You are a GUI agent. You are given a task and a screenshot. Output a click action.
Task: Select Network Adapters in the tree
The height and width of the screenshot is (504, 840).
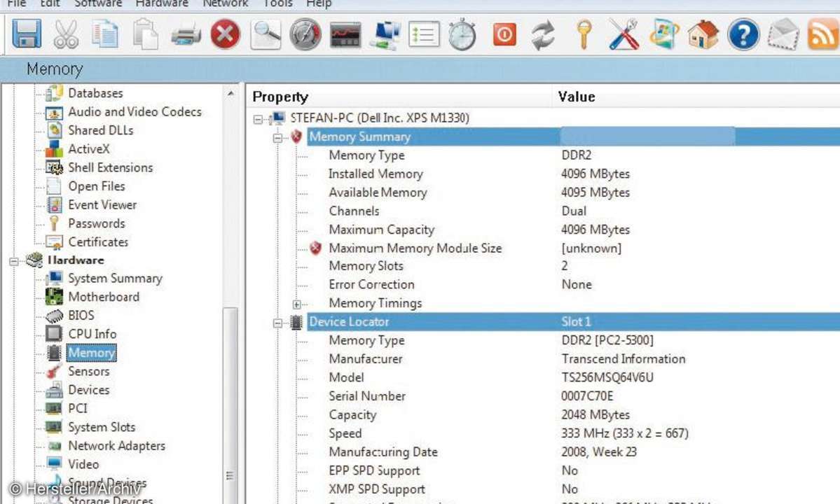(116, 446)
